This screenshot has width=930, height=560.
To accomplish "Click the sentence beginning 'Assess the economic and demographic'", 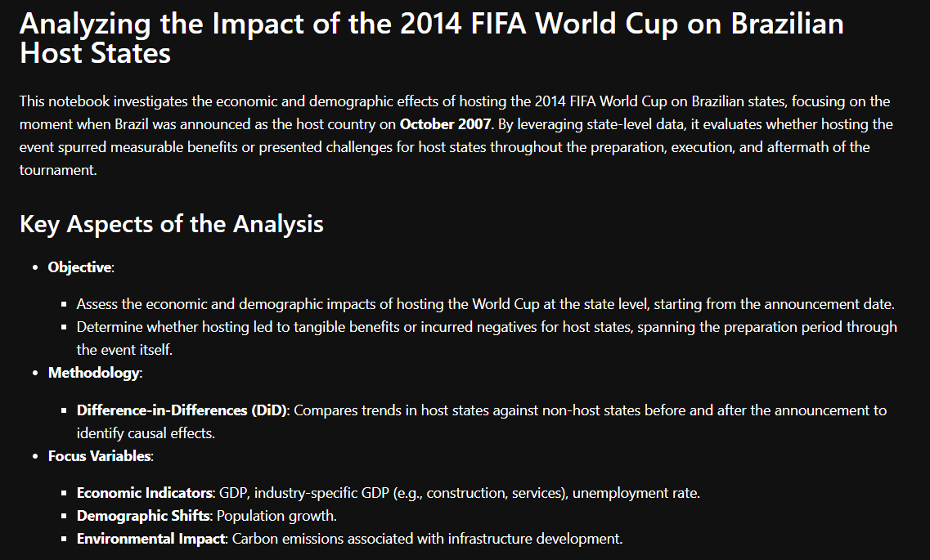I will (485, 304).
